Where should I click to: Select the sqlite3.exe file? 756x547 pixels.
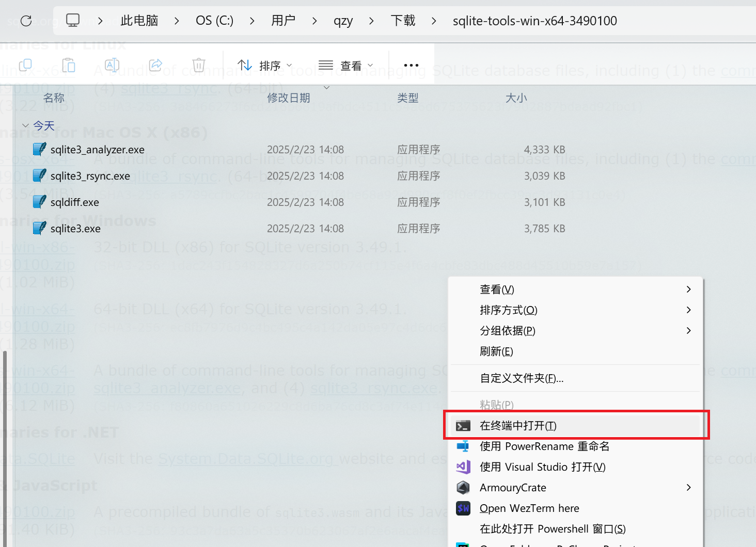pyautogui.click(x=75, y=229)
